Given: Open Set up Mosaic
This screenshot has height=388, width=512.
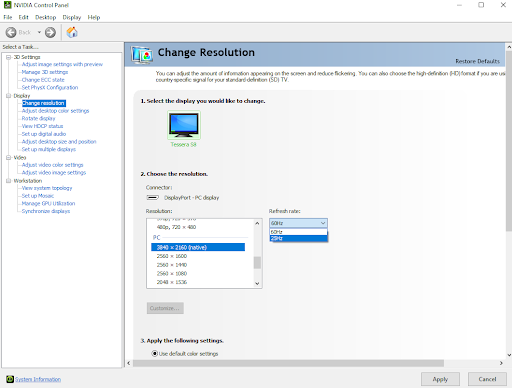Looking at the screenshot, I should click(x=38, y=196).
